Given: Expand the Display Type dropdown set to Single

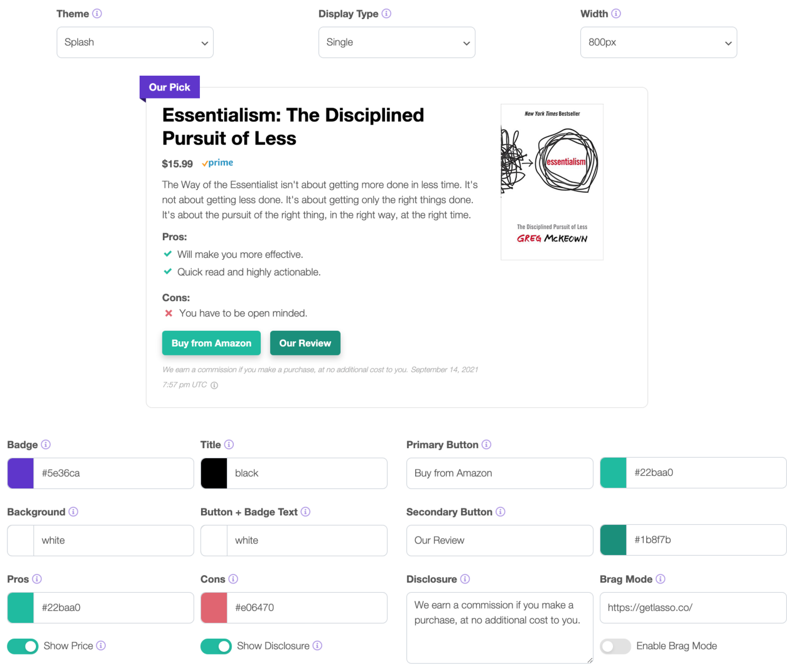Looking at the screenshot, I should [x=397, y=42].
